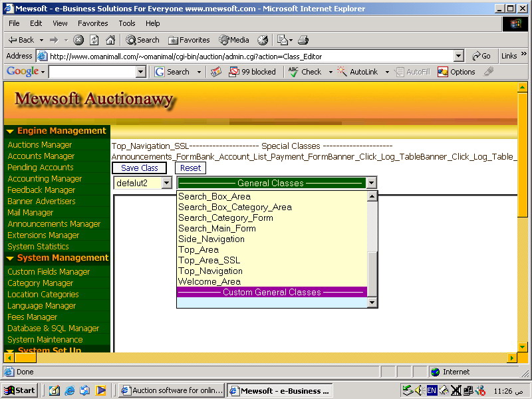
Task: Click the Edit page toolbar icon
Action: point(282,40)
